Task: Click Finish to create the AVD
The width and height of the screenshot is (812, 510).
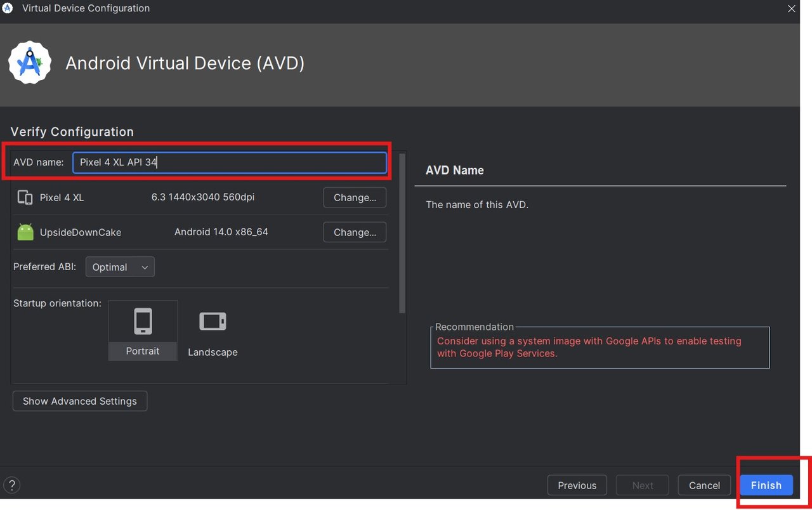Action: [766, 485]
